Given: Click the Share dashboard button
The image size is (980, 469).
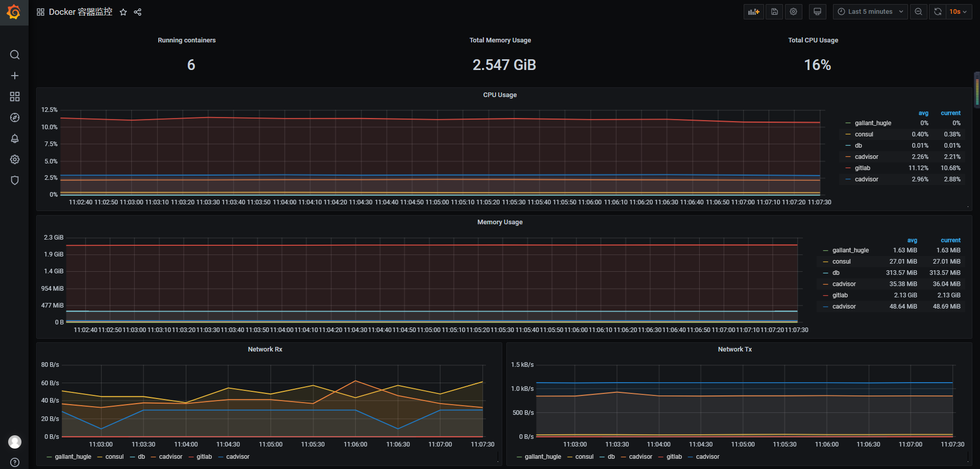Looking at the screenshot, I should [x=137, y=12].
